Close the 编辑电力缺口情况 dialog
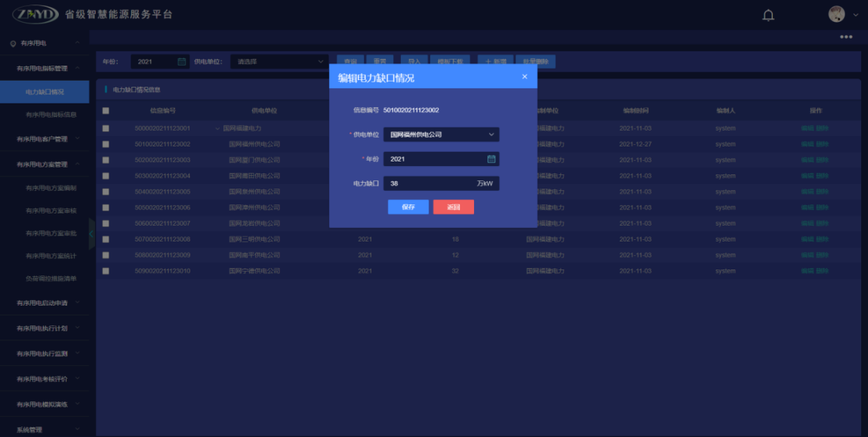Image resolution: width=868 pixels, height=437 pixels. click(525, 76)
